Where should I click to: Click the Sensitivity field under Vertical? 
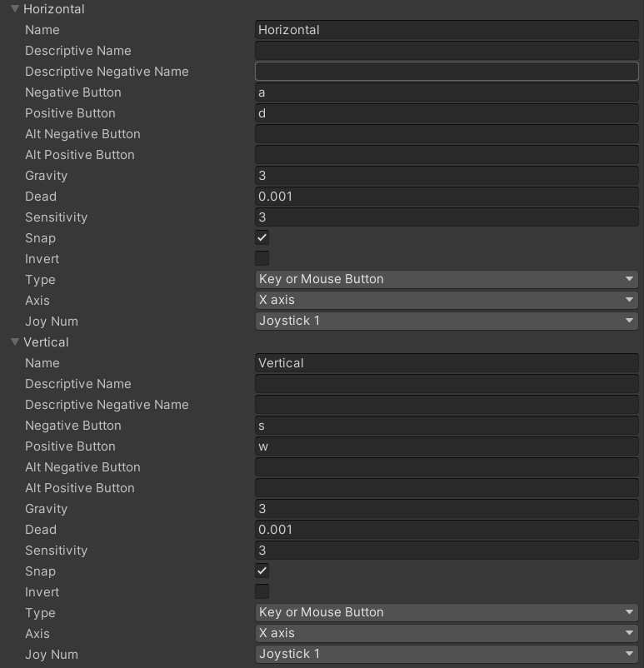(x=447, y=550)
